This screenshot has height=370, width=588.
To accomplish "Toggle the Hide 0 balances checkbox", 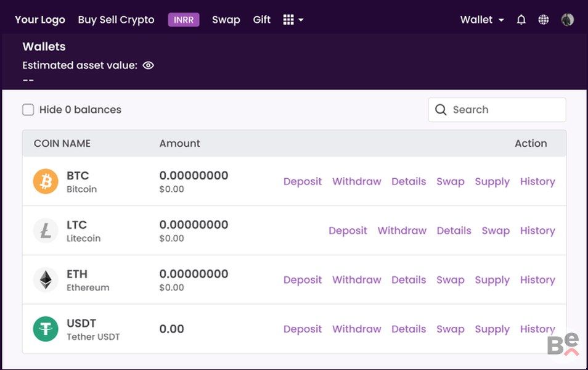I will point(28,110).
